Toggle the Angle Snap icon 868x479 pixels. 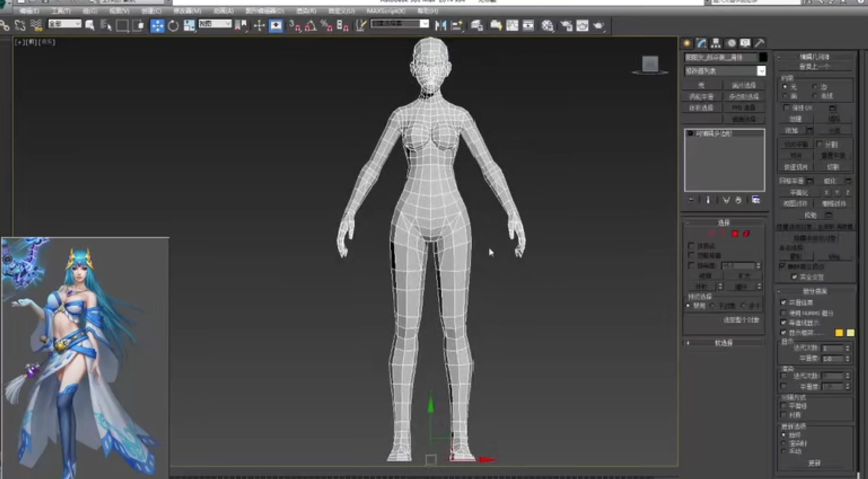tap(311, 26)
